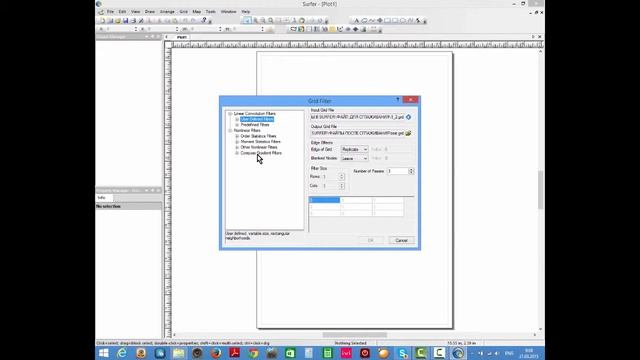The height and width of the screenshot is (360, 640).
Task: Open the Draw menu
Action: coord(150,12)
